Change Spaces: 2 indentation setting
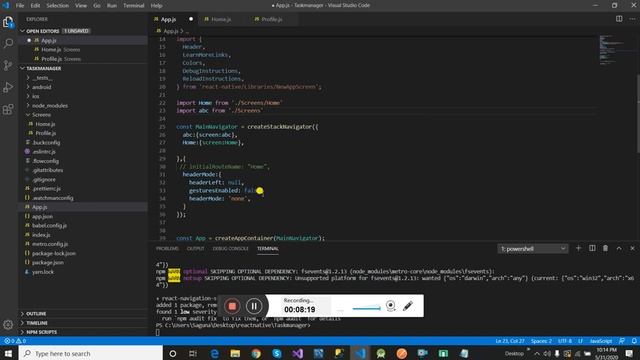The image size is (640, 360). click(x=541, y=341)
